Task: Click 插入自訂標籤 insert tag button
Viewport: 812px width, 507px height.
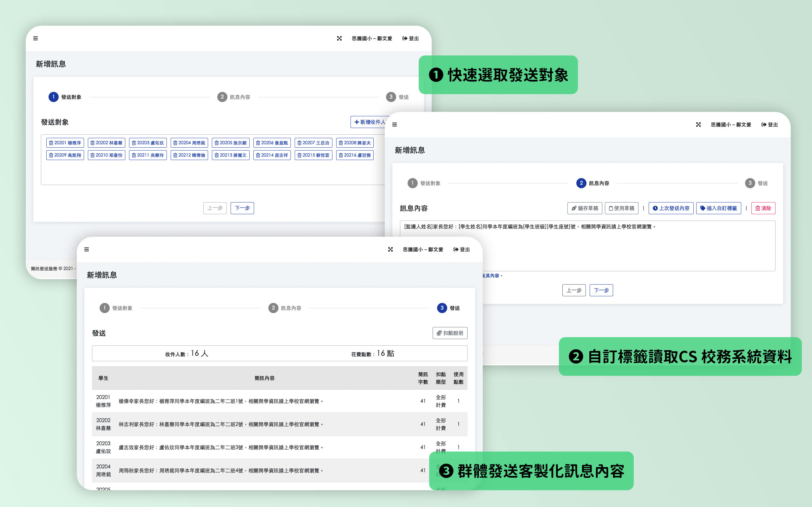Action: 718,208
